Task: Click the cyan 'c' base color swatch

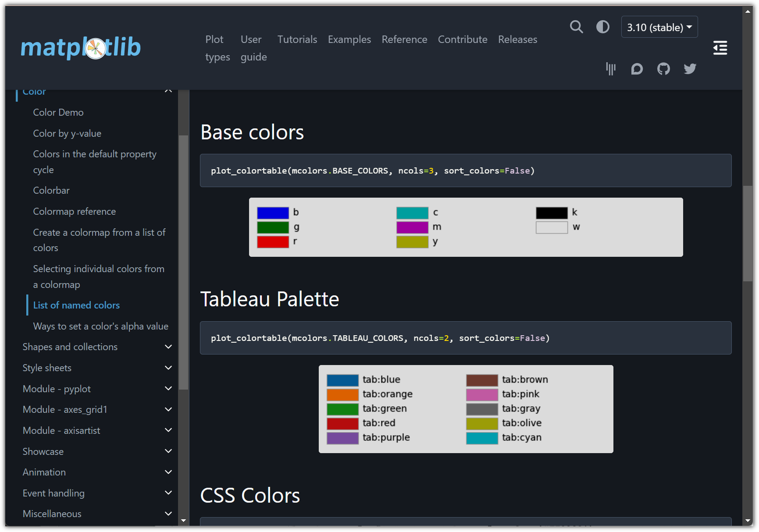Action: coord(412,213)
